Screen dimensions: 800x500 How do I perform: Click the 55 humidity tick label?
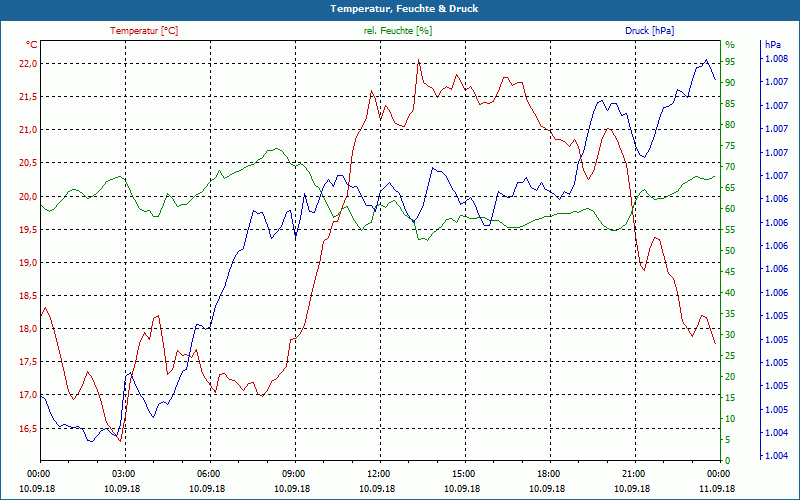730,230
